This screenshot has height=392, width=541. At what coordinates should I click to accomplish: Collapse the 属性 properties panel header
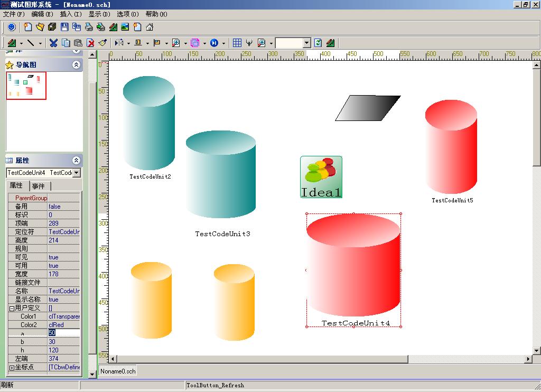[76, 161]
